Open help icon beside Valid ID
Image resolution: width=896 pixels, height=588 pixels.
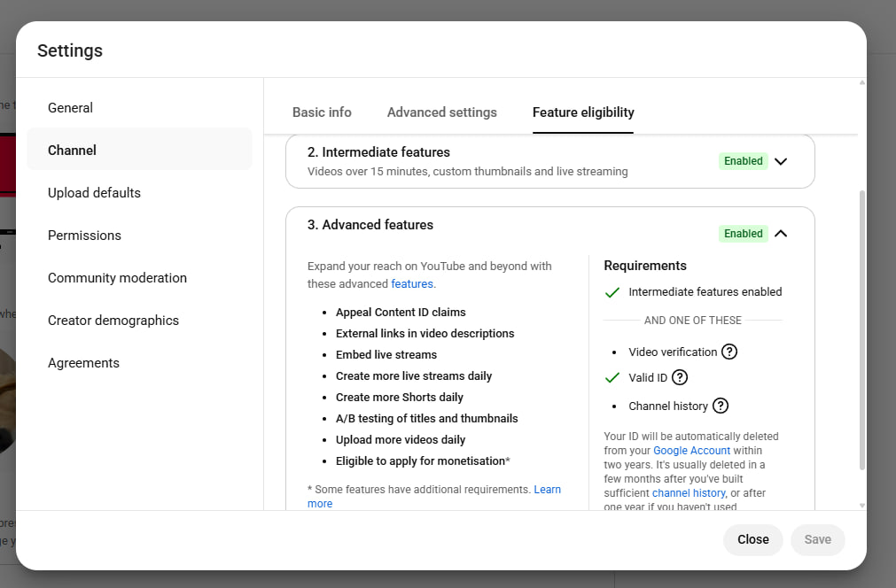pos(680,377)
